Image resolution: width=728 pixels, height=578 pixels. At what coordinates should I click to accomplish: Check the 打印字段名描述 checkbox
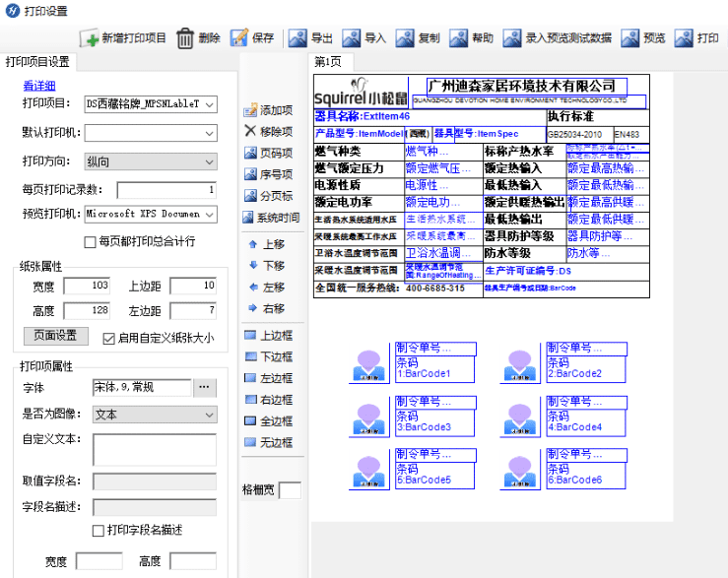coord(98,531)
